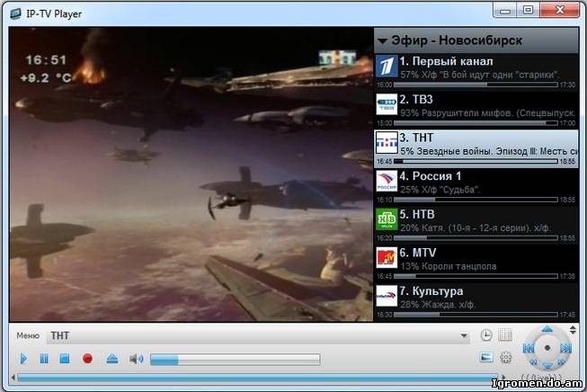Maximize the IP-TV Player window
The image size is (587, 392).
pyautogui.click(x=528, y=10)
